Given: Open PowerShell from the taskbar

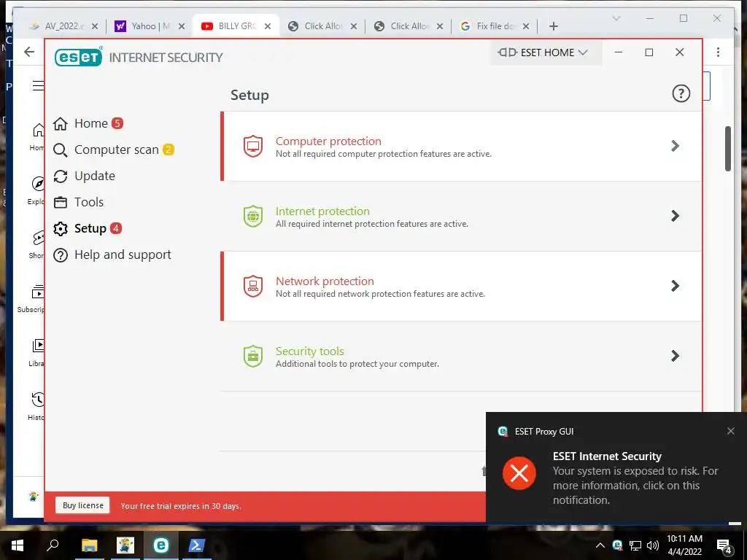Looking at the screenshot, I should 196,545.
